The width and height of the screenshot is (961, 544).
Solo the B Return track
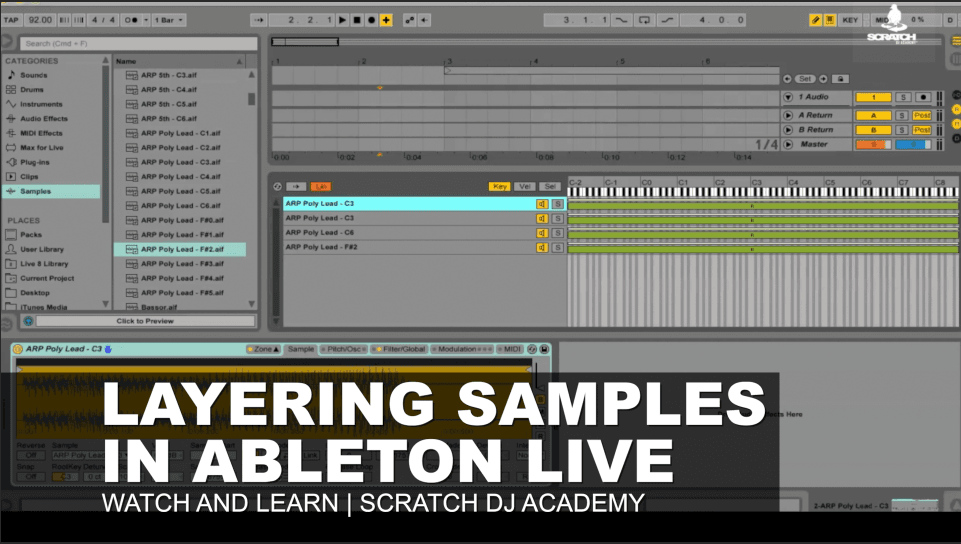coord(902,130)
